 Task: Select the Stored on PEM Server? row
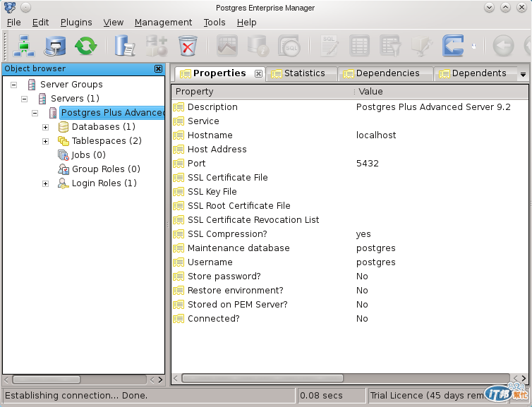[x=349, y=305]
